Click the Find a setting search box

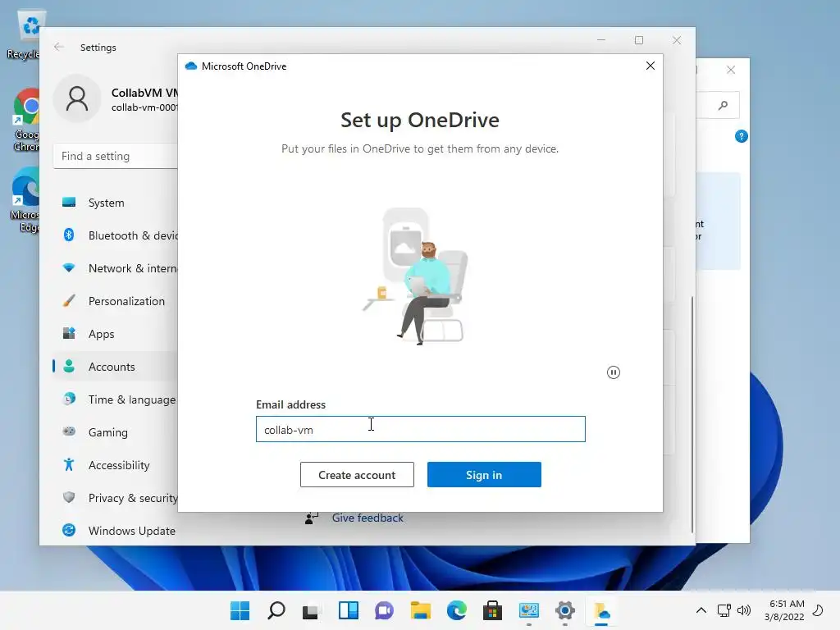point(115,156)
